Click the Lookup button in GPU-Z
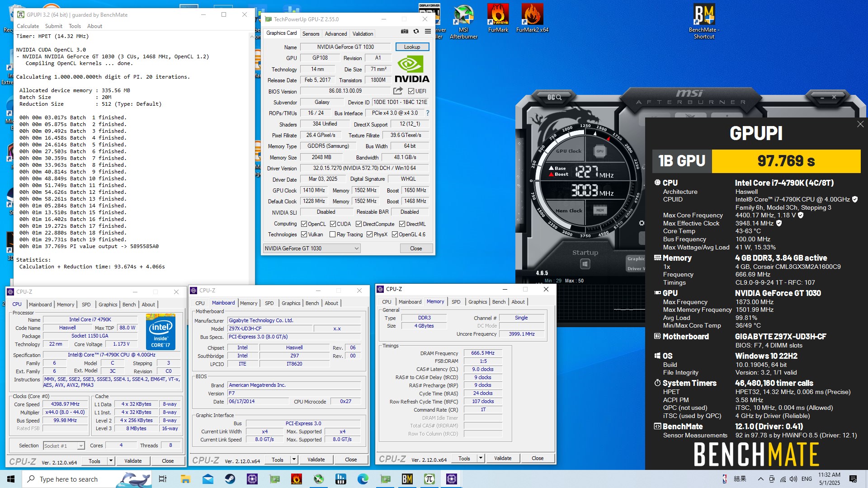 point(412,47)
